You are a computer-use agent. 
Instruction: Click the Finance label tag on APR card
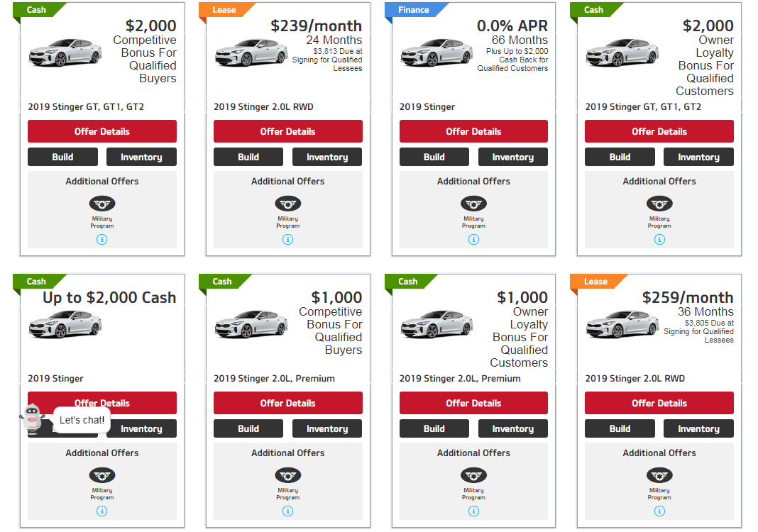[x=414, y=10]
